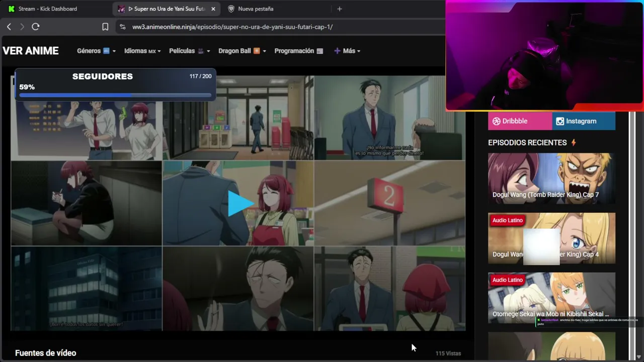
Task: Select the Super no Ura de Yani tab
Action: pyautogui.click(x=167, y=9)
